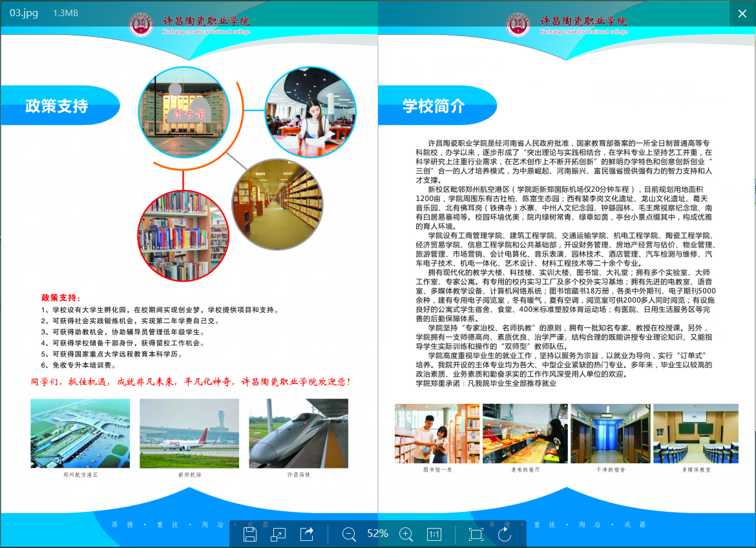Rotate the image clockwise
Viewport: 756px width, 548px height.
point(505,534)
